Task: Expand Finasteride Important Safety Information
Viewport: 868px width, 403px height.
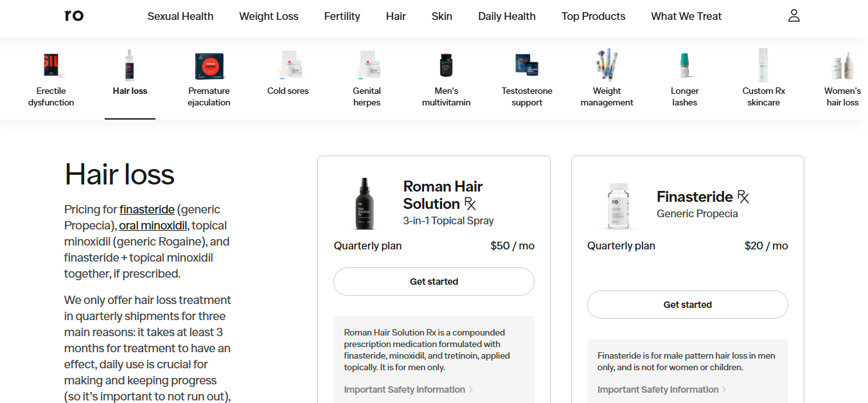Action: click(662, 390)
